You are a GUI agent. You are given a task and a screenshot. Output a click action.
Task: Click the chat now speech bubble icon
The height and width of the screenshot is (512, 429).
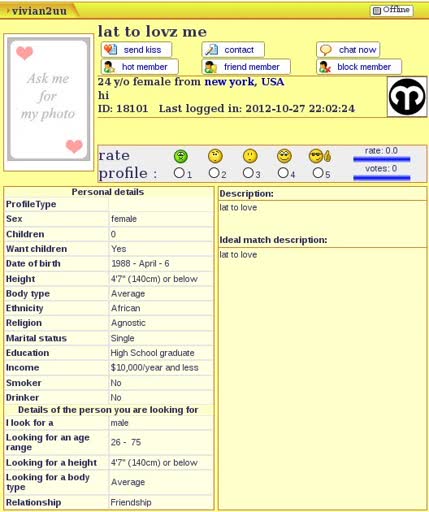(x=325, y=50)
